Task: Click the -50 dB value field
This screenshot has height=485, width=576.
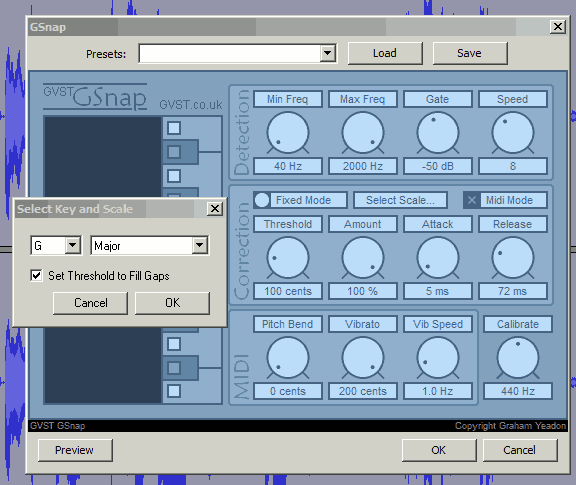Action: [x=438, y=166]
